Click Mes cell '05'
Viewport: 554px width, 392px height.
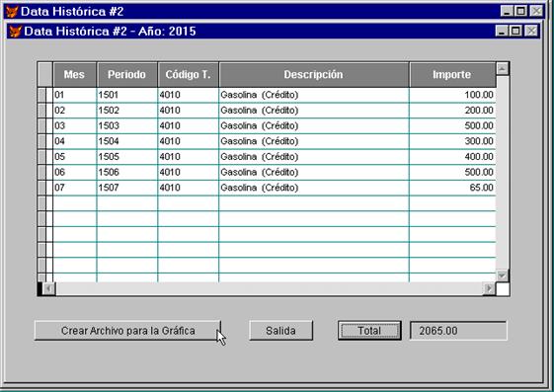click(74, 157)
